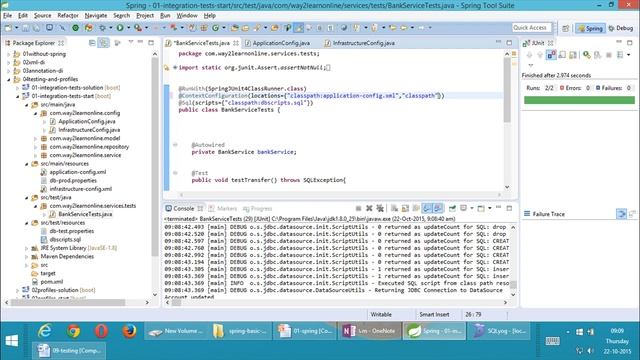Open the Refactor menu

[68, 16]
